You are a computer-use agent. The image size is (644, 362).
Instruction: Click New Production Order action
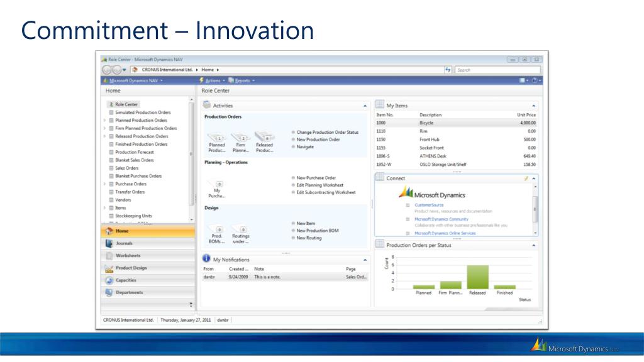[x=318, y=140]
